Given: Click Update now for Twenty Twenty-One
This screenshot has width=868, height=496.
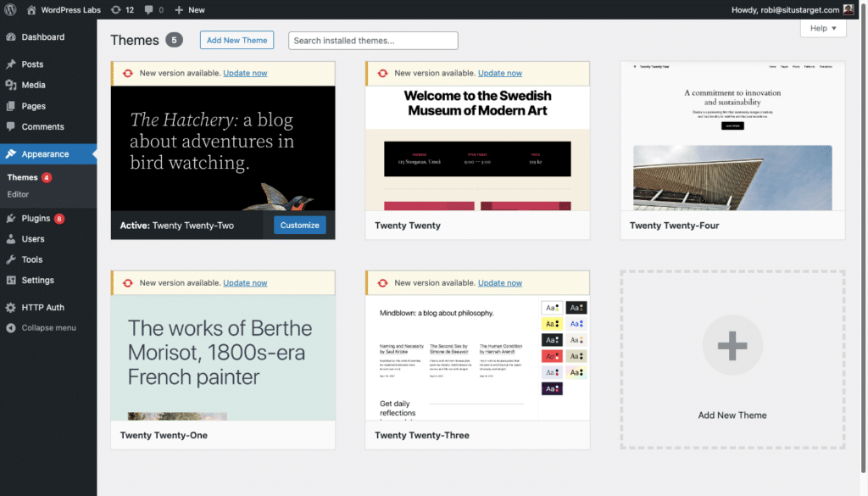Looking at the screenshot, I should tap(245, 283).
